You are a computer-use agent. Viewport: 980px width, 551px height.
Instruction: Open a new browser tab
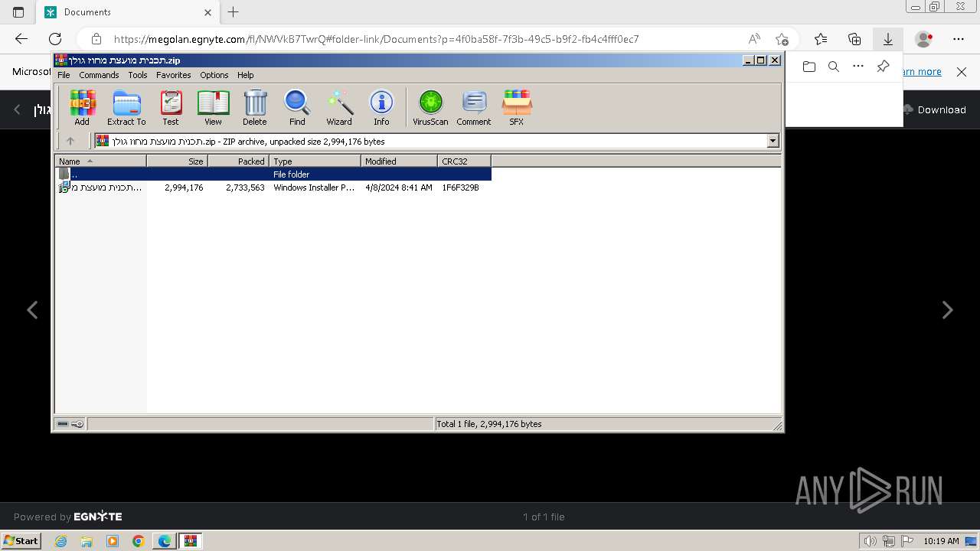(234, 12)
